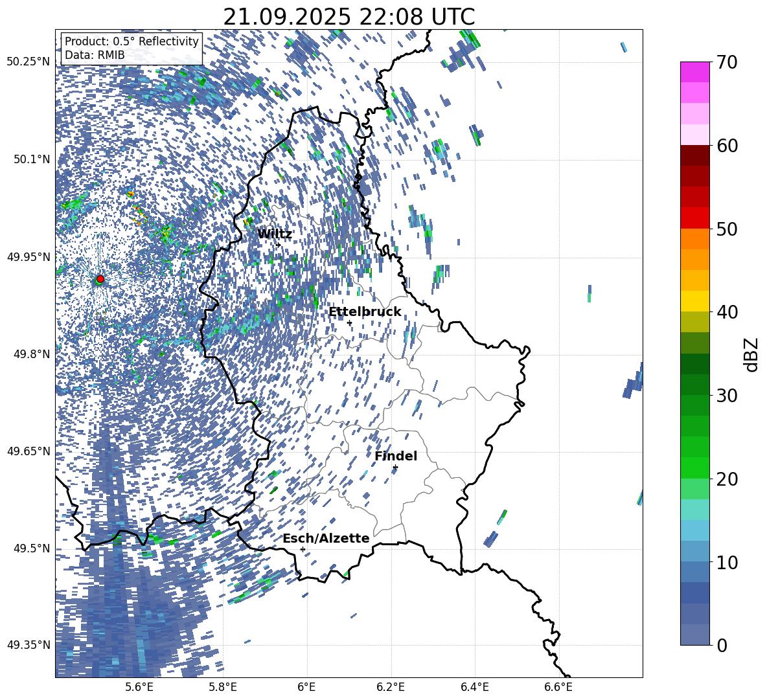The image size is (767, 700).
Task: Click the 0 tick on the colorbar
Action: pyautogui.click(x=722, y=645)
